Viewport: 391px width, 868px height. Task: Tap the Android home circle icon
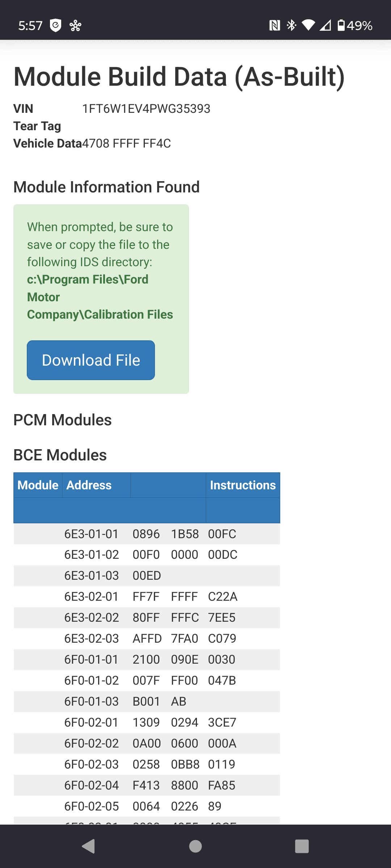tap(195, 846)
